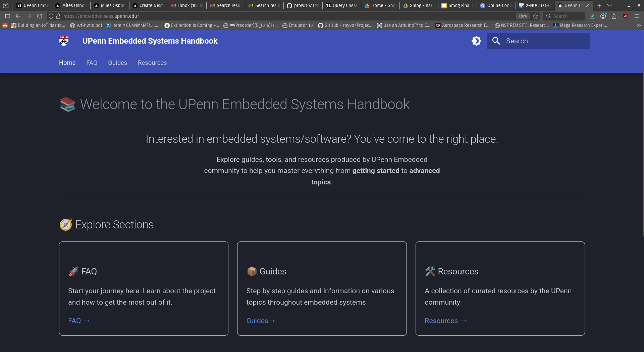644x352 pixels.
Task: Open the GitHub - rby90/Projec... bookmark
Action: coord(345,25)
